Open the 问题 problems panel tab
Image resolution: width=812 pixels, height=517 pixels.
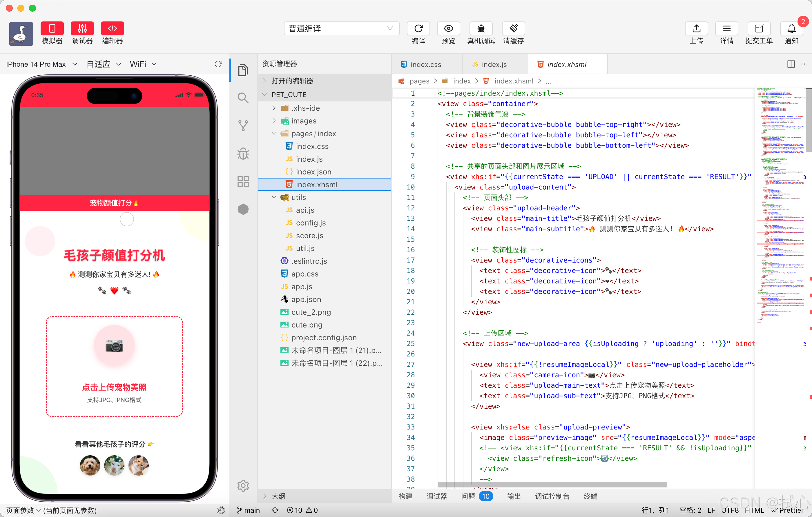pyautogui.click(x=468, y=496)
